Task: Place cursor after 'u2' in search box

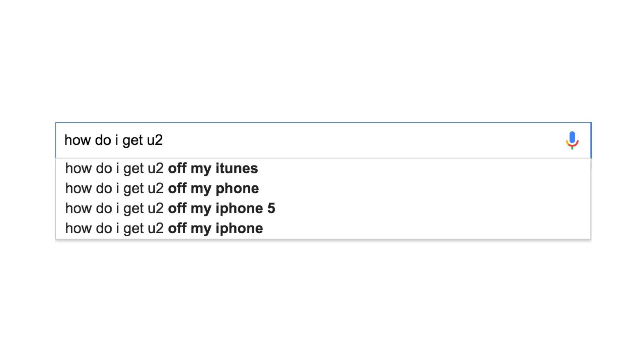Action: [x=164, y=140]
